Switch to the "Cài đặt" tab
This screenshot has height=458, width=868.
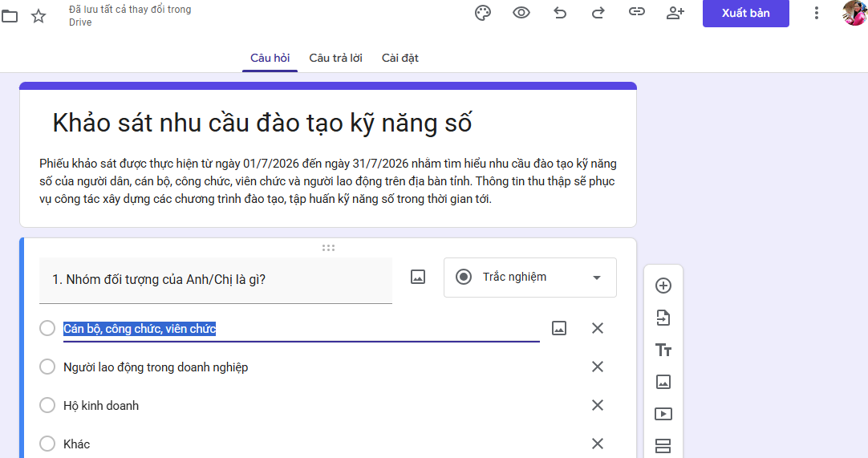click(x=400, y=58)
